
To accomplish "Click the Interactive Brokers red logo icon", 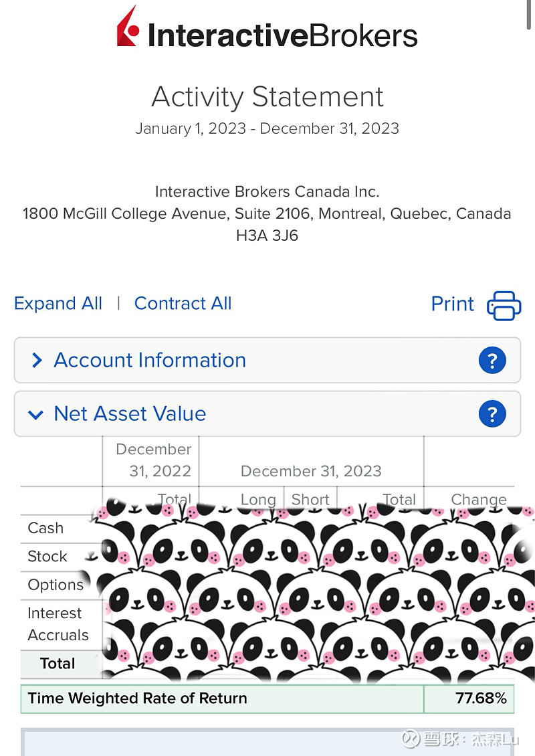I will pyautogui.click(x=128, y=26).
